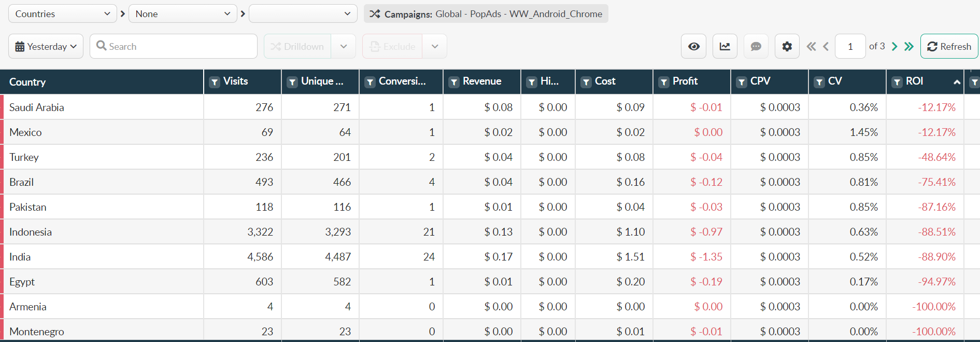
Task: Click the Revenue column filter icon
Action: point(454,82)
